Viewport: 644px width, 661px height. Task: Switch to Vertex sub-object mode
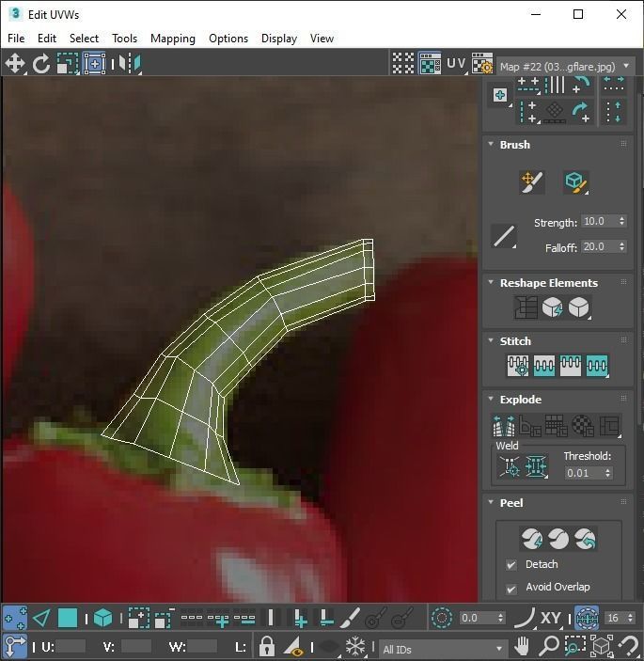click(15, 618)
